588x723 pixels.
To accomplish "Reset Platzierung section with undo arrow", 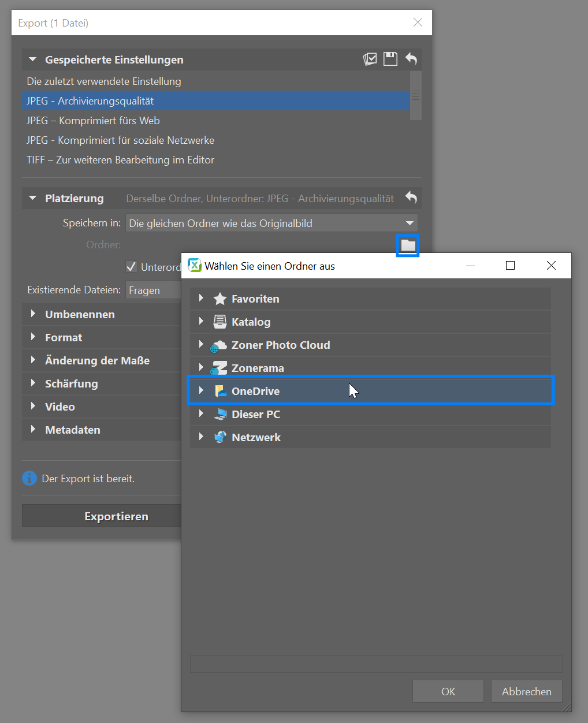I will click(x=411, y=197).
